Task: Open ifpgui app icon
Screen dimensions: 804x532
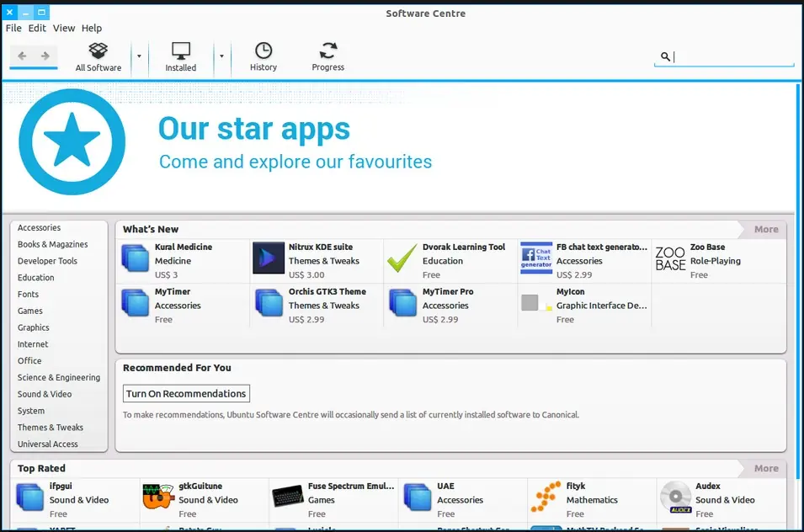Action: (x=29, y=497)
